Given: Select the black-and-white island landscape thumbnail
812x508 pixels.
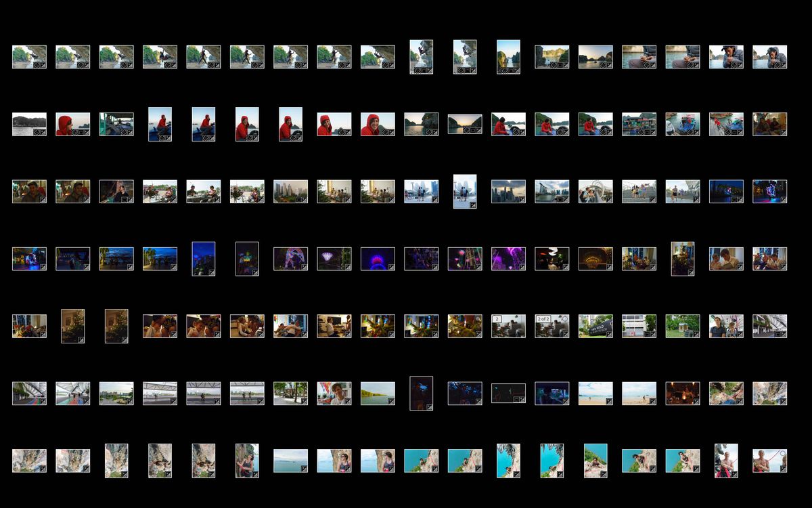Looking at the screenshot, I should [29, 124].
